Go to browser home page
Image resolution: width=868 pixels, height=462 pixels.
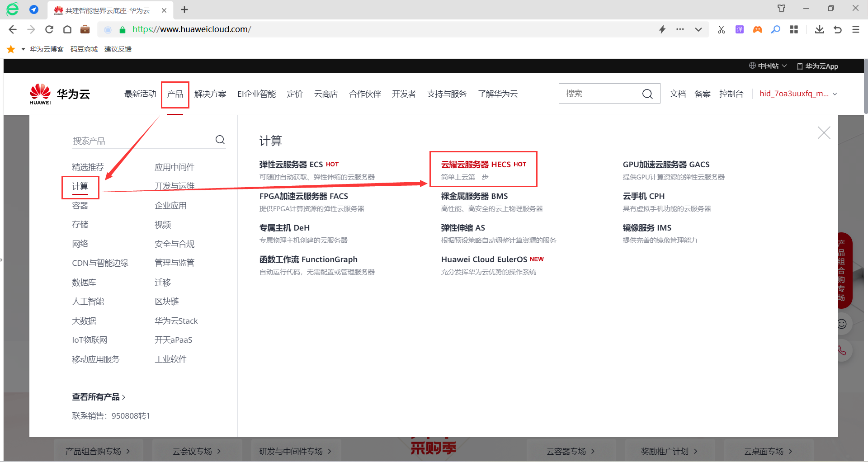[67, 29]
